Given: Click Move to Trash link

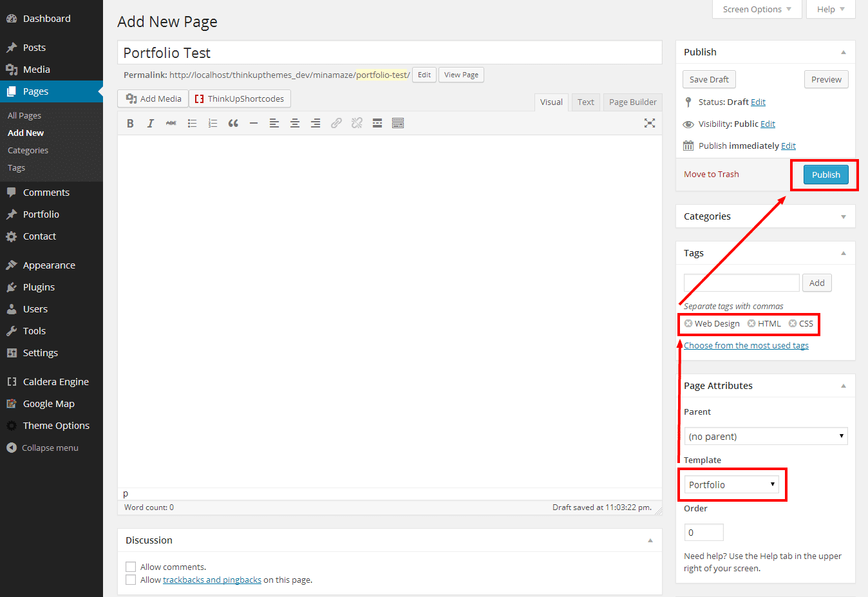Looking at the screenshot, I should click(x=712, y=175).
